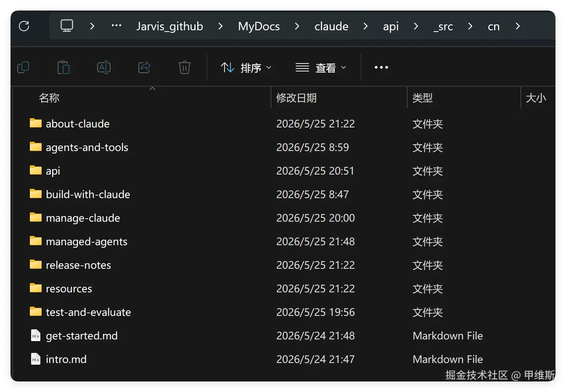Select the build-with-claude folder name
The image size is (566, 392).
[x=88, y=194]
